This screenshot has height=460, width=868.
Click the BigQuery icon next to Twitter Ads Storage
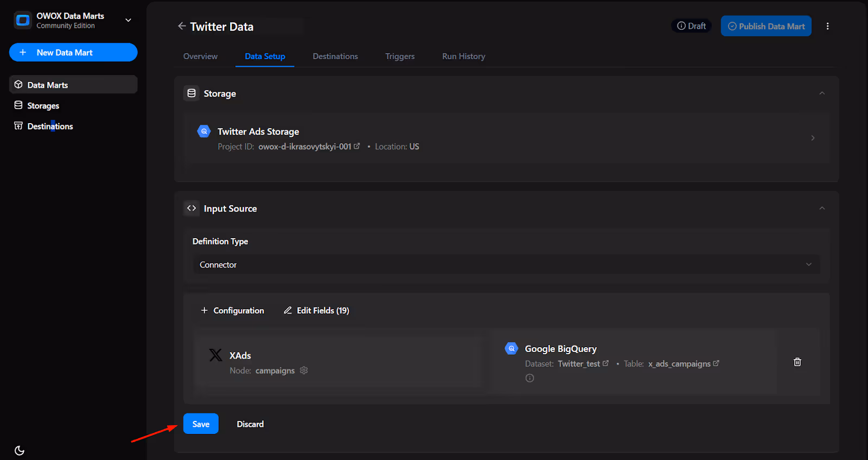(204, 131)
